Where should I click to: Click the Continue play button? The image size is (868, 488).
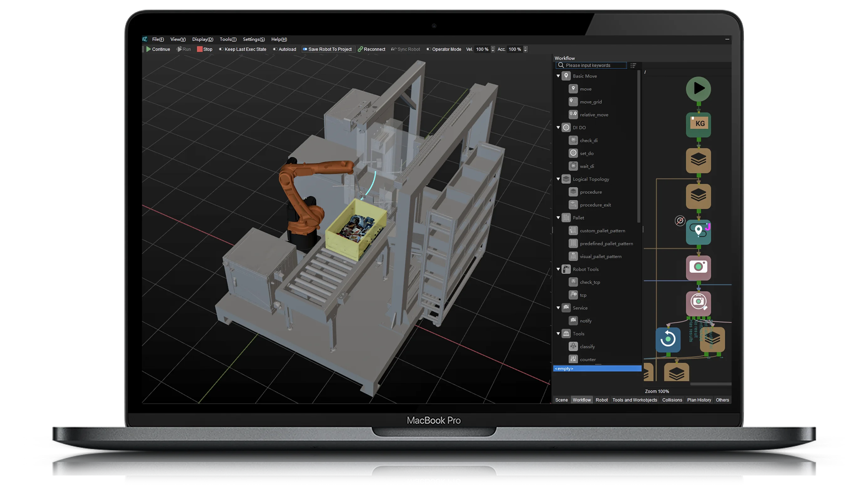(158, 49)
